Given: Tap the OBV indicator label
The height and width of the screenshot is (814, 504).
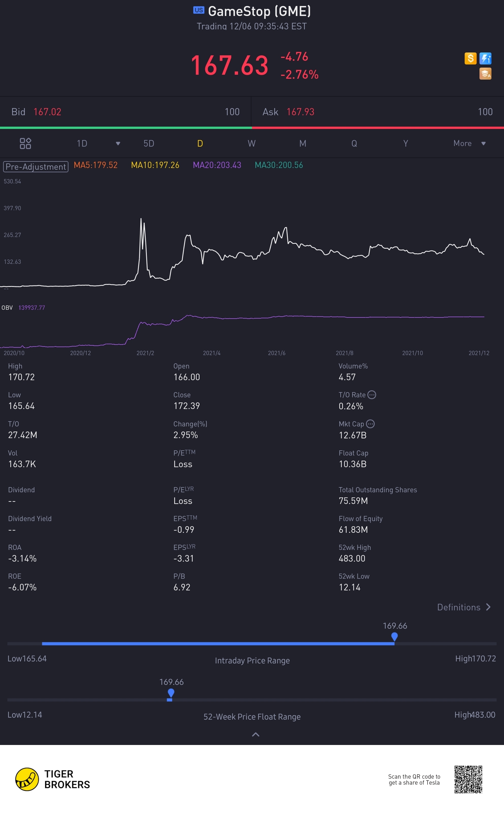Looking at the screenshot, I should (7, 307).
